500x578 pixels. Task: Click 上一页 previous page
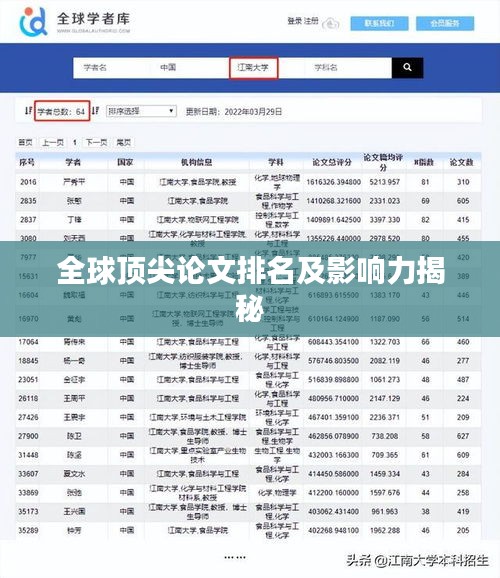click(53, 142)
